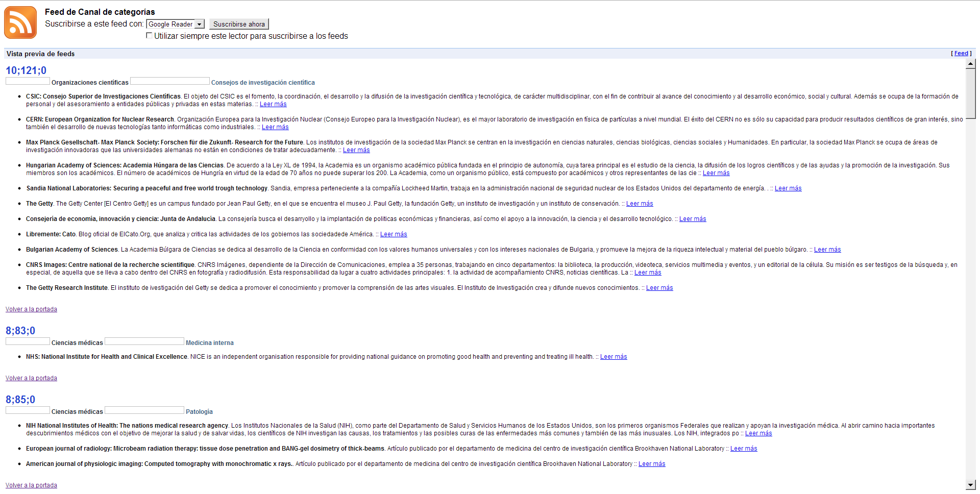This screenshot has width=980, height=494.
Task: Click NHS: National Institute for Health title
Action: click(x=107, y=357)
